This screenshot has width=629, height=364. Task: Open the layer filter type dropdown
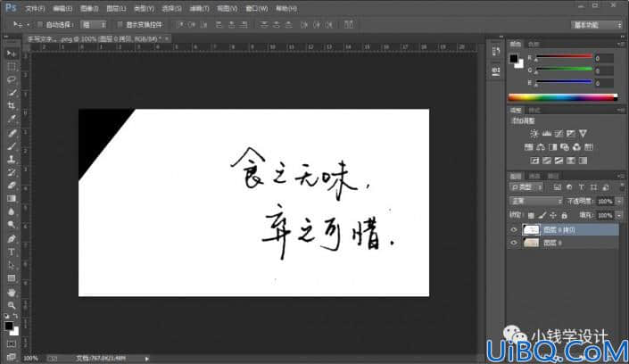[526, 187]
